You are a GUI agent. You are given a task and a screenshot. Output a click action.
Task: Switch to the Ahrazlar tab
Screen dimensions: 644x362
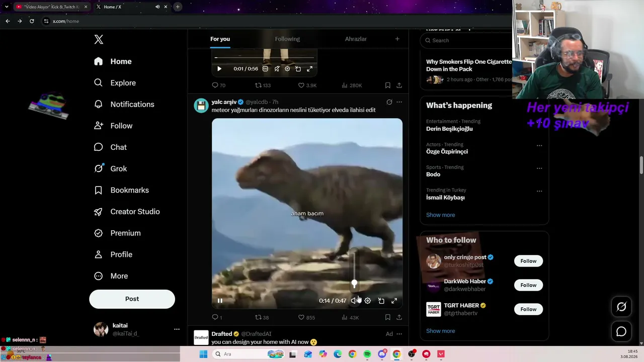[356, 39]
